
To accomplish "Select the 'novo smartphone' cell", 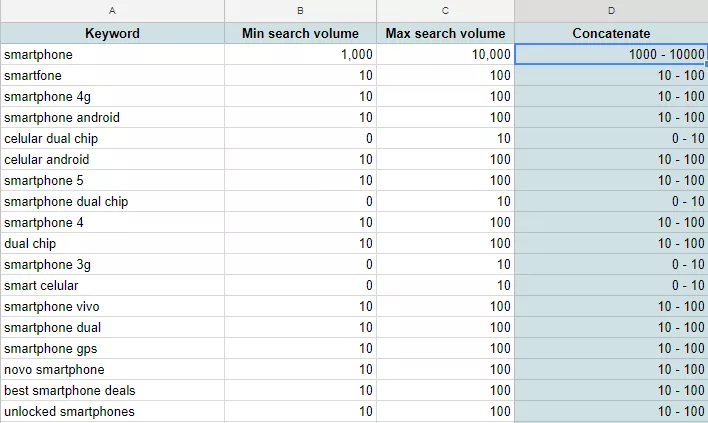I will 112,369.
